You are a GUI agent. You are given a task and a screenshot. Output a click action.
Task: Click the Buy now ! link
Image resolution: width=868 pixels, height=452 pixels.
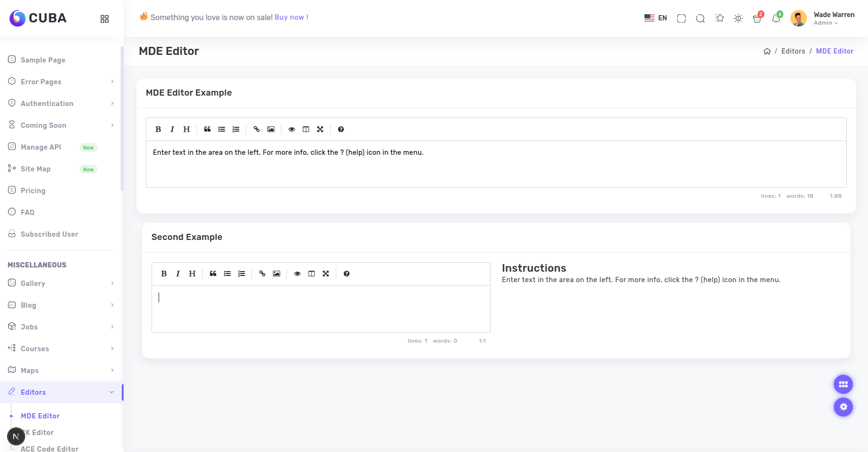291,17
